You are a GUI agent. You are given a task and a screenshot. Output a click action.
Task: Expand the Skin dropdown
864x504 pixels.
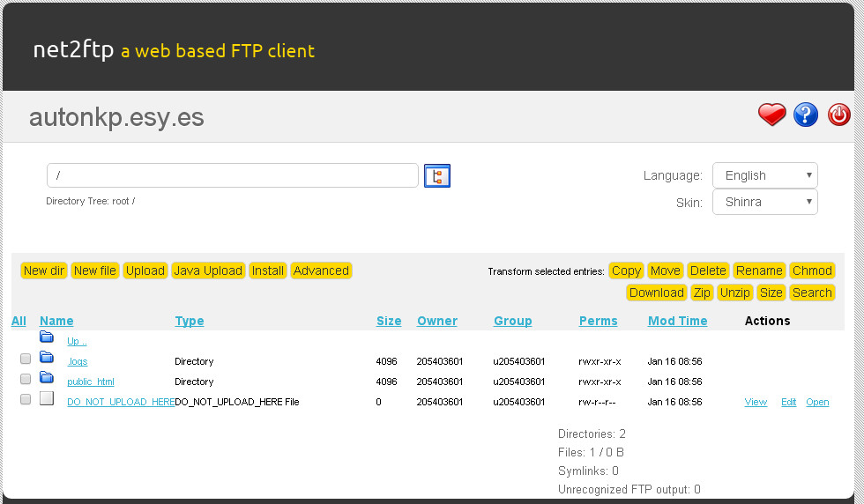coord(764,202)
